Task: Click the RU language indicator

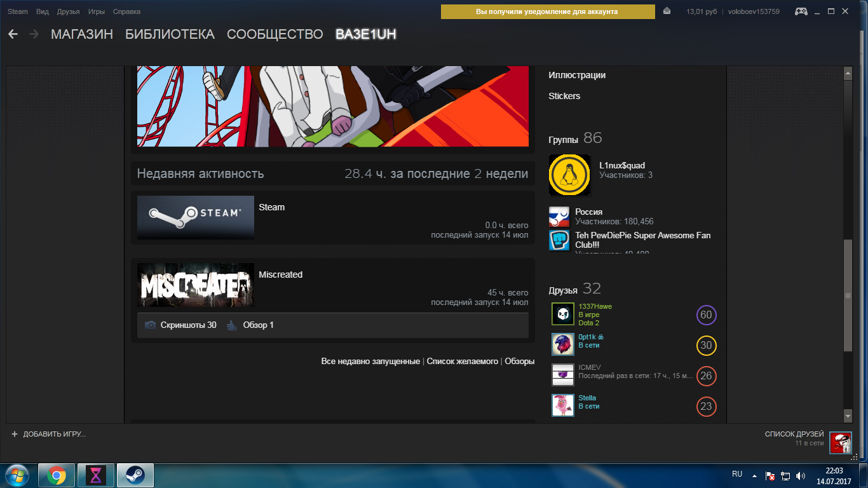Action: [x=737, y=474]
